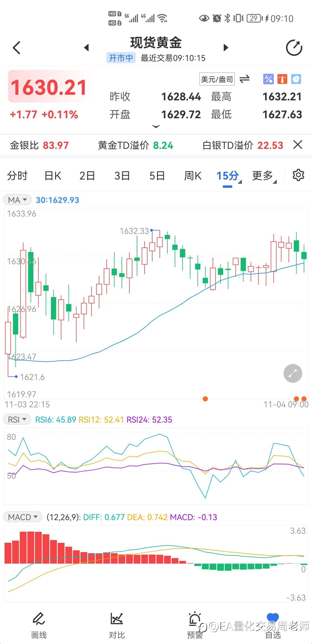Tap the battery 29 status icon
This screenshot has width=312, height=644.
point(254,18)
